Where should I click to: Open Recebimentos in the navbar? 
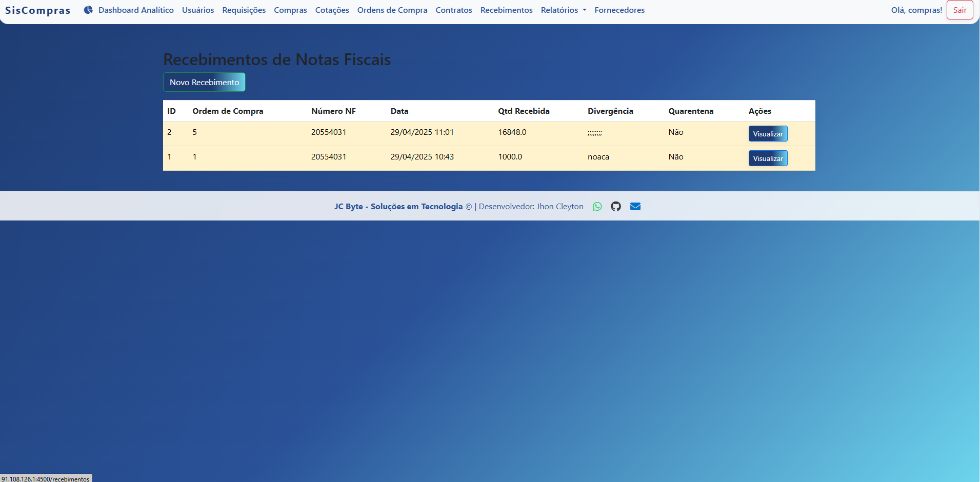click(506, 10)
